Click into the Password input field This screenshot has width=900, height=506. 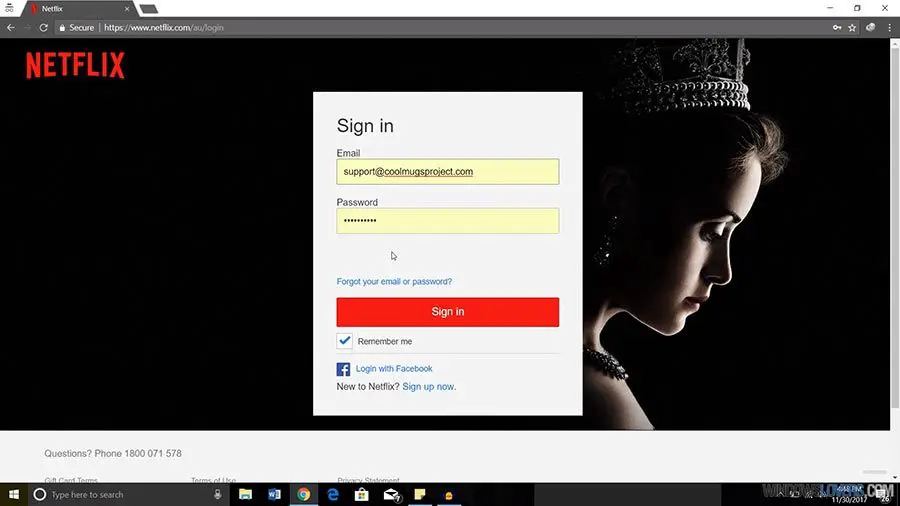pyautogui.click(x=448, y=220)
